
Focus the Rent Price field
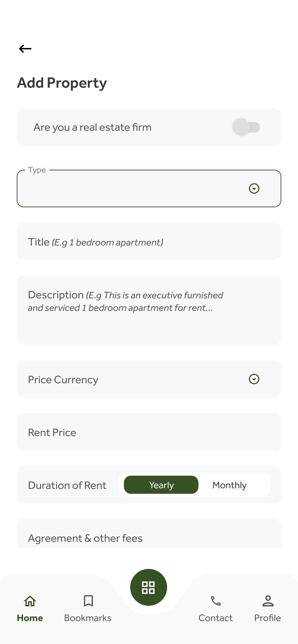tap(149, 432)
